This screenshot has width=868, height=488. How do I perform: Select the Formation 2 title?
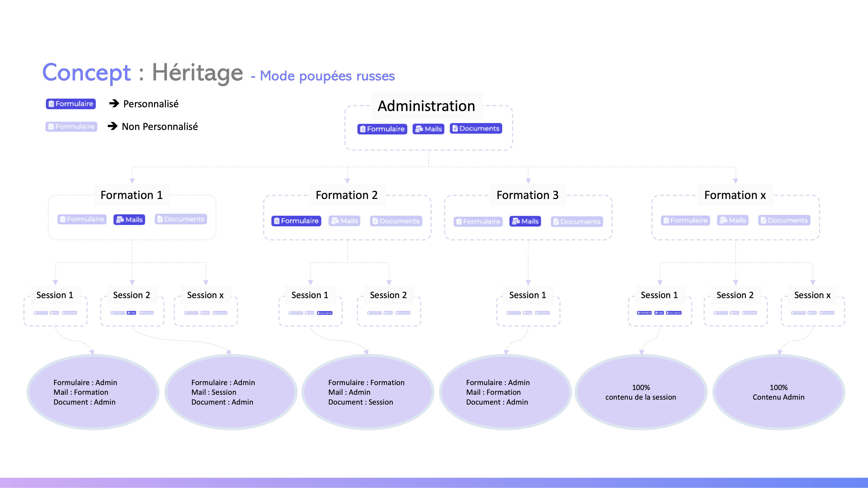coord(346,195)
